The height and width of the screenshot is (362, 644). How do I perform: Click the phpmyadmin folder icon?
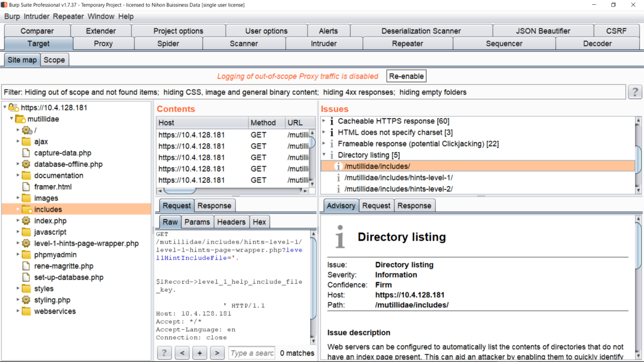point(26,255)
